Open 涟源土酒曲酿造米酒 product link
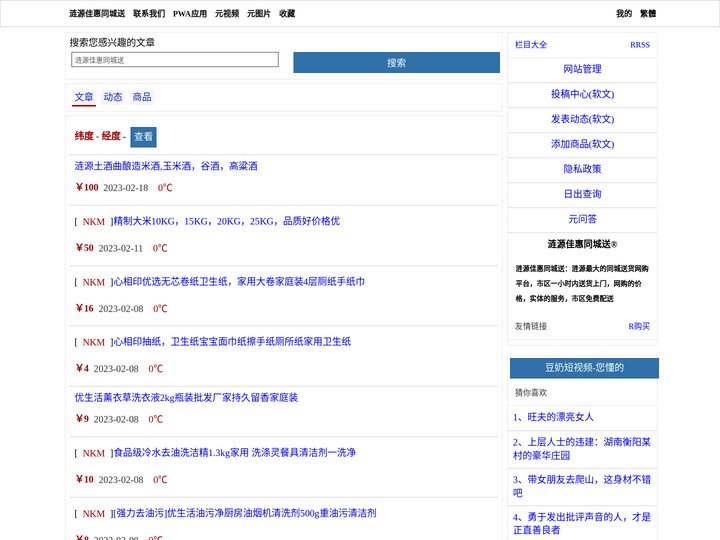This screenshot has width=720, height=540. tap(166, 166)
